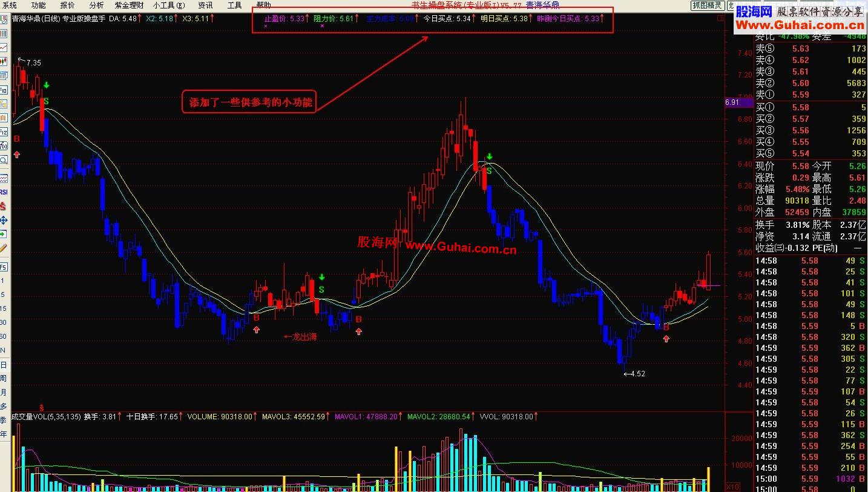Viewport: 868px width, 492px height.
Task: Click the green arrow export icon
Action: click(x=3, y=234)
